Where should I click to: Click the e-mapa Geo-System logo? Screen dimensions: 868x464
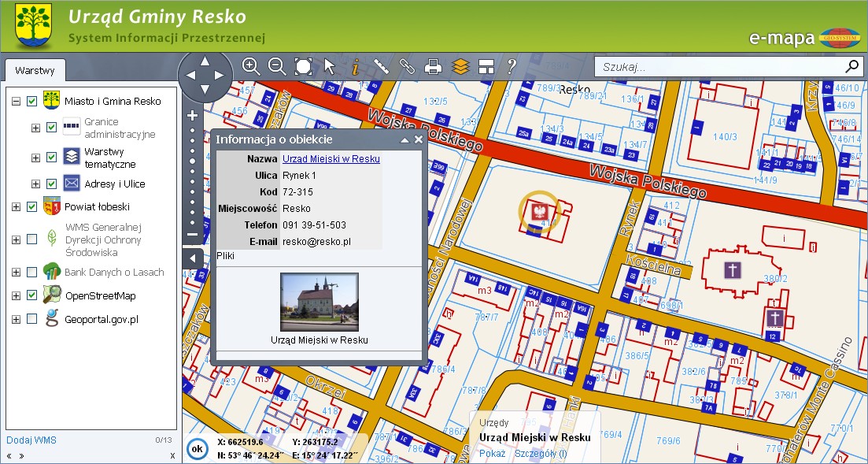(x=804, y=38)
